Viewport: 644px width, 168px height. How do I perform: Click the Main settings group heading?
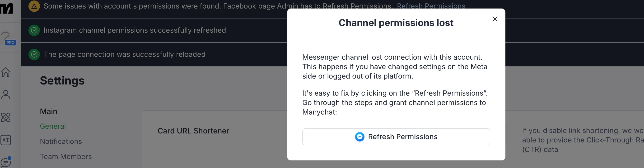(48, 111)
